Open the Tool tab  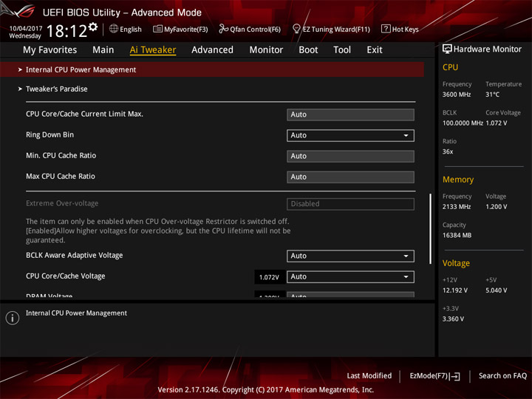coord(342,50)
